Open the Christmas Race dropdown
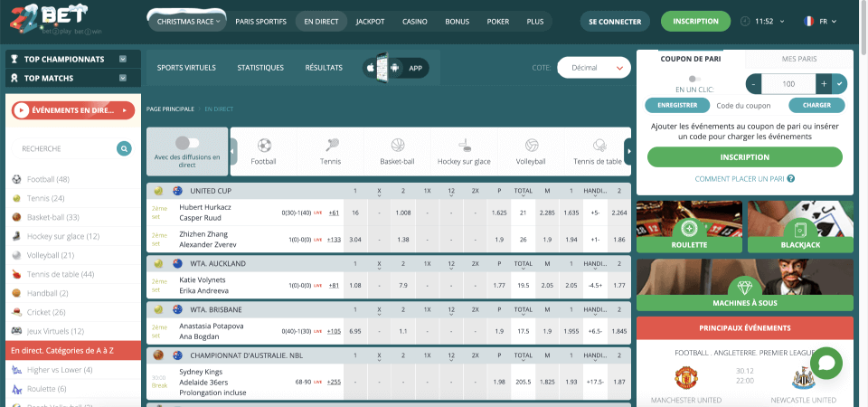The height and width of the screenshot is (407, 868). coord(188,22)
